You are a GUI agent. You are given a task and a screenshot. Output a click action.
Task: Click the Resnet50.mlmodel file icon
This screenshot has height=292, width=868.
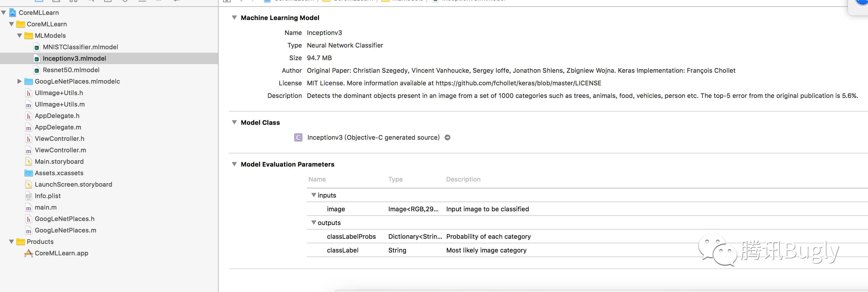(x=37, y=70)
